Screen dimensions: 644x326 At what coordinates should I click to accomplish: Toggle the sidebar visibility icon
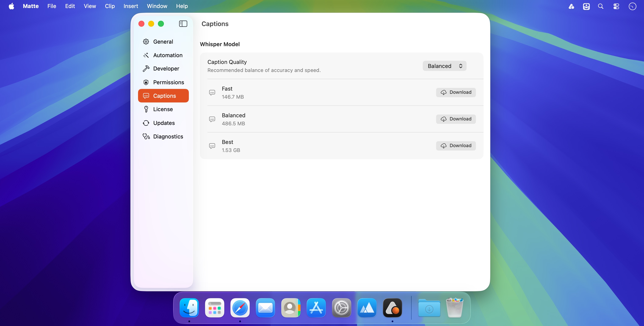pyautogui.click(x=183, y=24)
